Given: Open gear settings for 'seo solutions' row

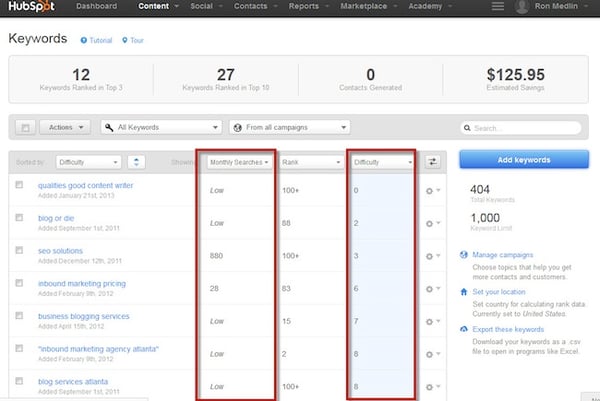Looking at the screenshot, I should point(432,257).
